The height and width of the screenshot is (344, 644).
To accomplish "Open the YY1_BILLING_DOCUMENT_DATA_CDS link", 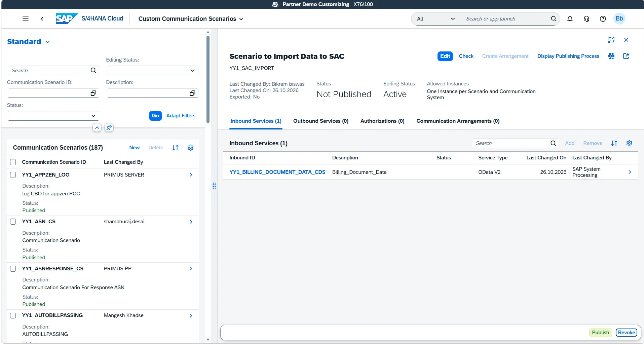I will [277, 172].
